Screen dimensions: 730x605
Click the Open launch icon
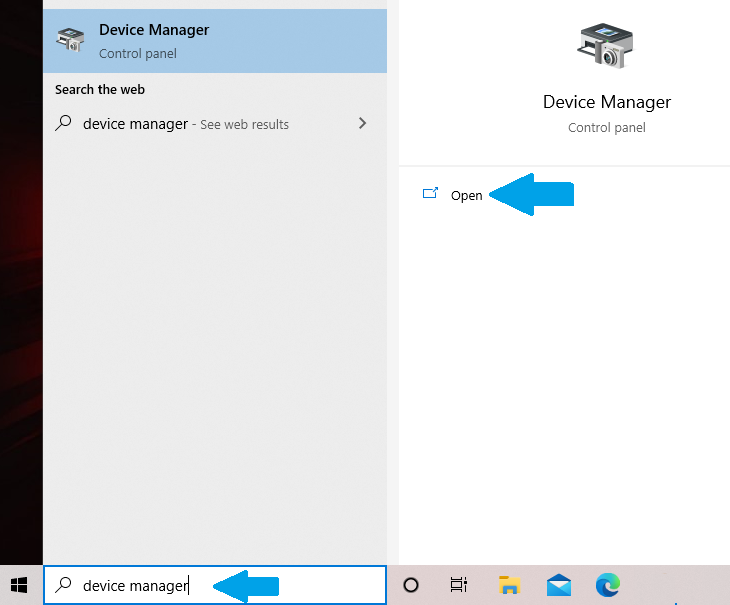430,193
